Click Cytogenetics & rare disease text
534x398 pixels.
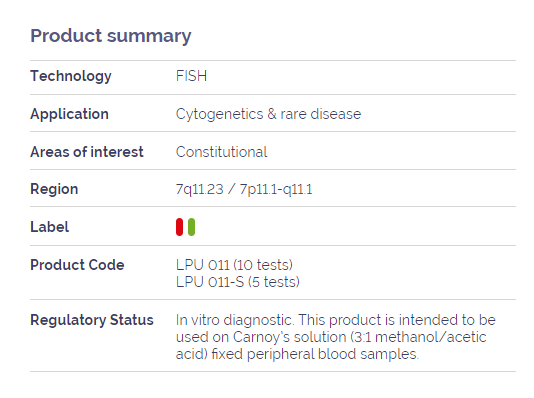pyautogui.click(x=268, y=114)
